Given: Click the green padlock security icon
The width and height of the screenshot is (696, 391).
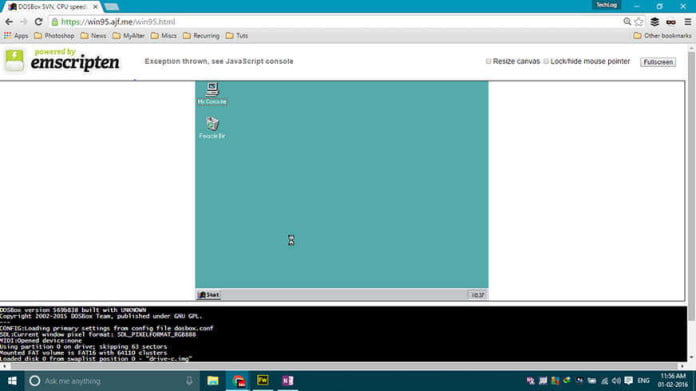Looking at the screenshot, I should (55, 22).
